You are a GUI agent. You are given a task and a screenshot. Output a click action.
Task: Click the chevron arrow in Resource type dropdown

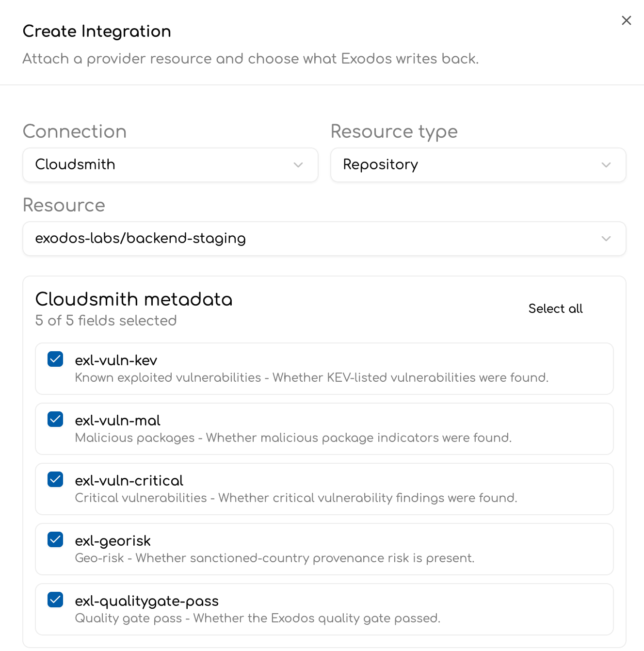(x=606, y=165)
